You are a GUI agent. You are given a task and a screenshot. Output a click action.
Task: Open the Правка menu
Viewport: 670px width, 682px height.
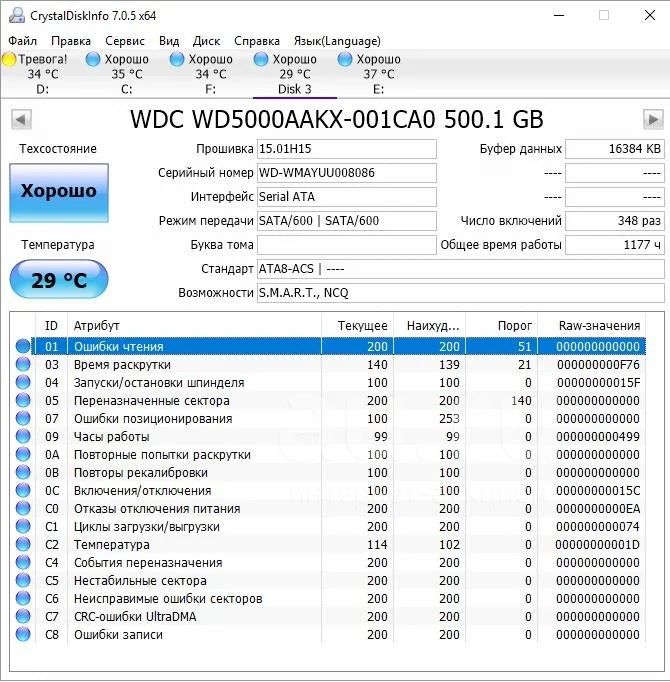coord(70,41)
